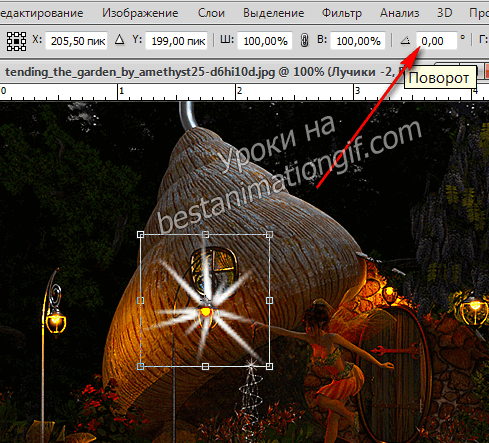Click the right-middle transform handle
Screen dimensions: 489x443
pos(270,301)
